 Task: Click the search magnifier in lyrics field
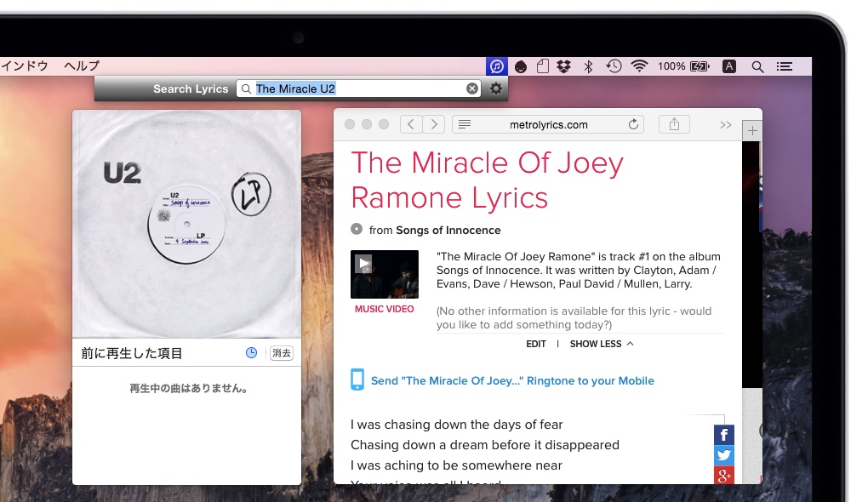tap(246, 88)
